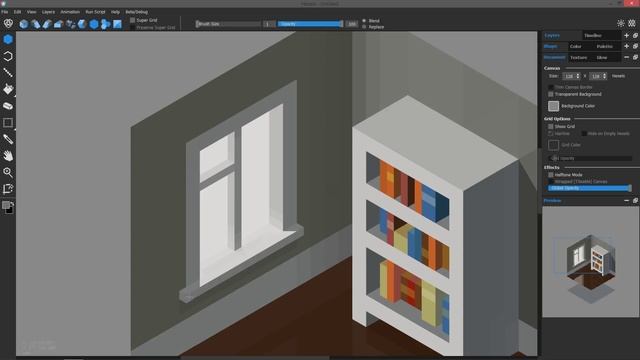640x360 pixels.
Task: Select the blue hexagon shape mode icon
Action: [x=94, y=24]
